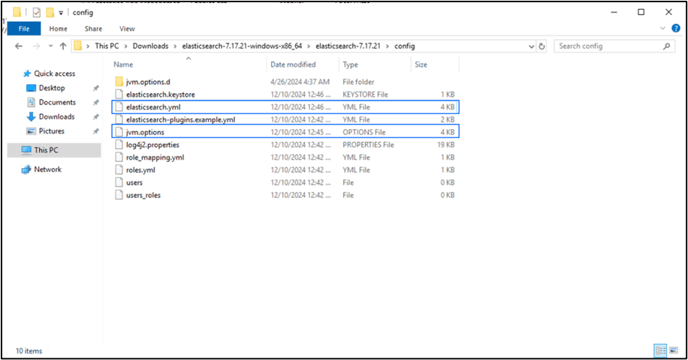Select the users_roles file icon
This screenshot has width=688, height=360.
coord(119,195)
